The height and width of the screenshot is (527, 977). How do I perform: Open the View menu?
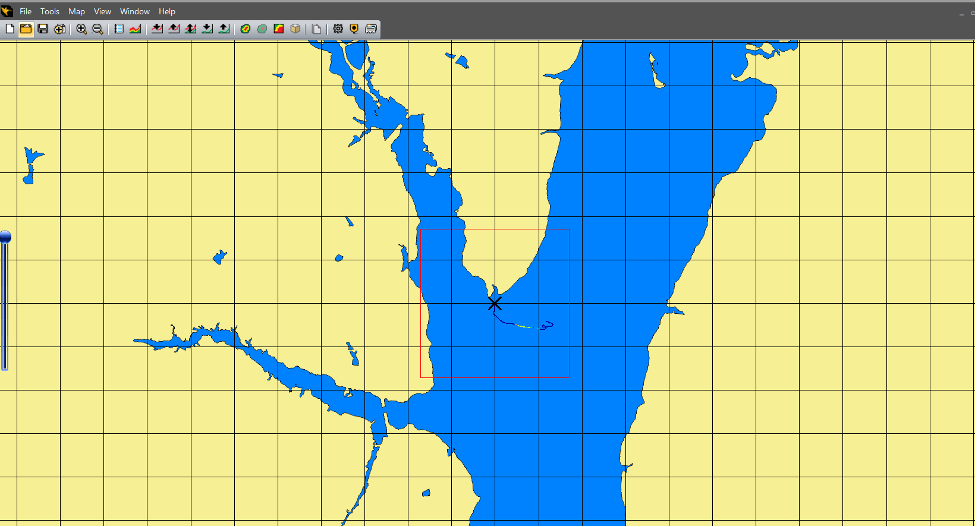102,11
